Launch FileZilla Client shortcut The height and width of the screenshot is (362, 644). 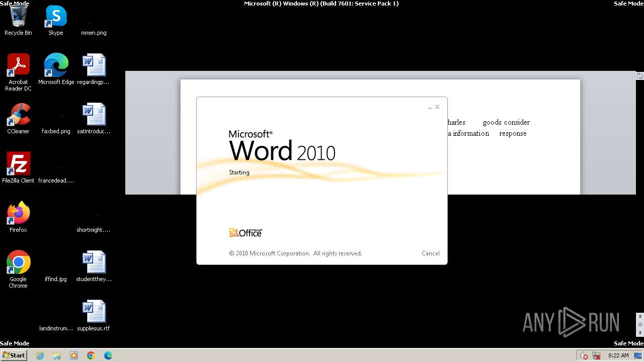(x=18, y=168)
